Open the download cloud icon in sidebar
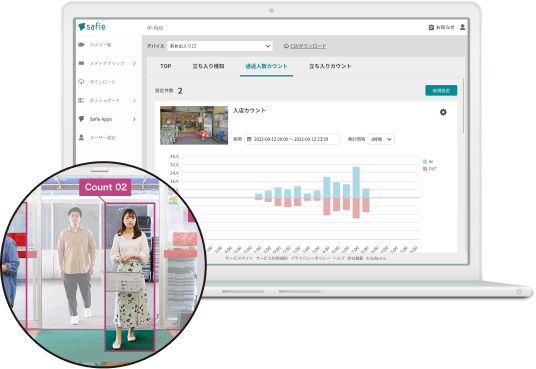Image resolution: width=536 pixels, height=369 pixels. click(81, 82)
